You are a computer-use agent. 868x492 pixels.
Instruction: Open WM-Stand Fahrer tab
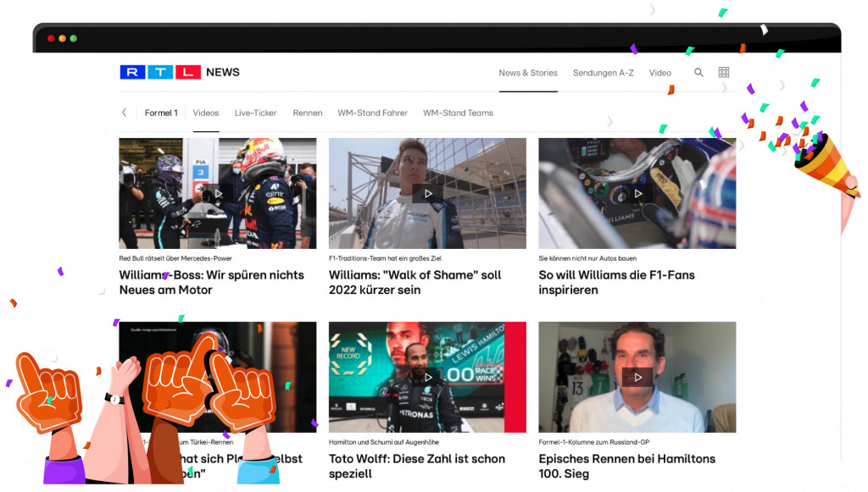tap(373, 113)
